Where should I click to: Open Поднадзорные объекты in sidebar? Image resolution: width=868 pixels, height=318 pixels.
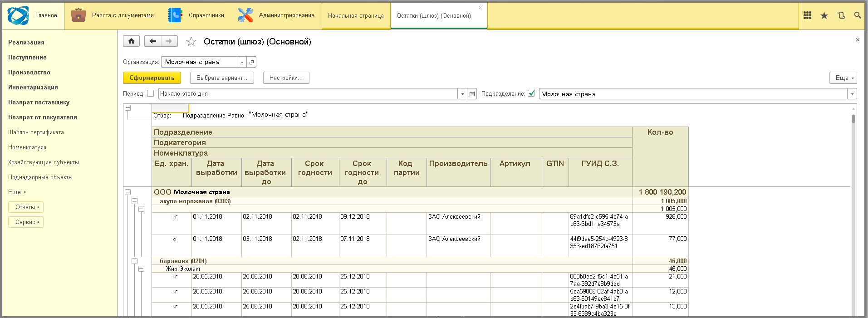tap(40, 177)
